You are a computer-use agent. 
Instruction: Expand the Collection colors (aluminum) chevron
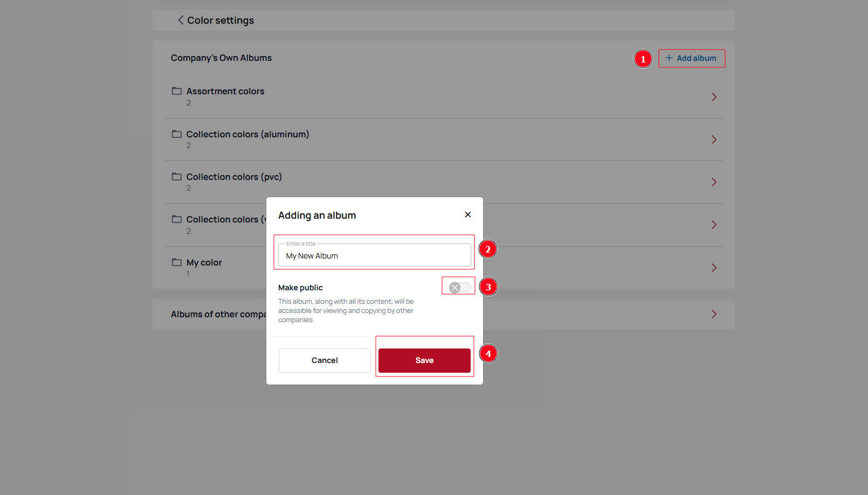(714, 140)
